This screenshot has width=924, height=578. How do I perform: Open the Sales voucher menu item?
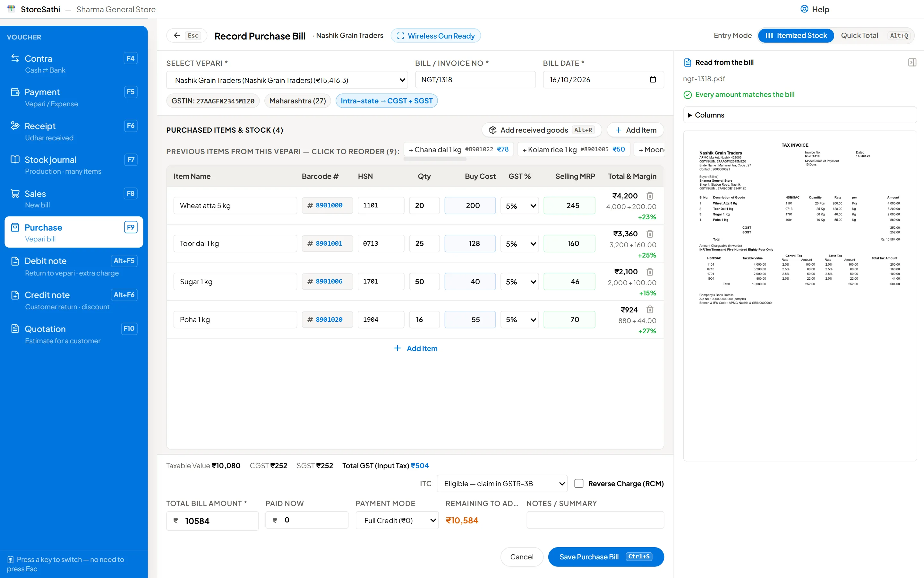point(74,199)
